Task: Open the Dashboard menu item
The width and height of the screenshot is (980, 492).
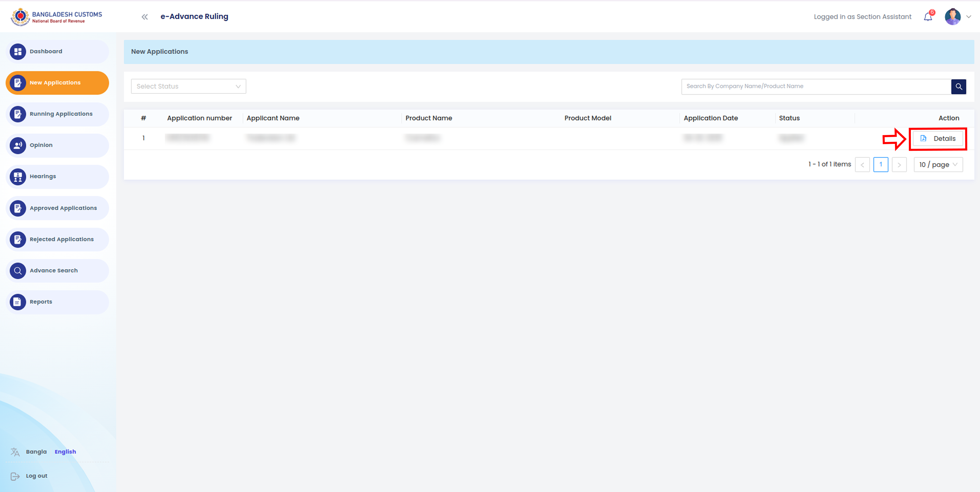Action: point(57,52)
